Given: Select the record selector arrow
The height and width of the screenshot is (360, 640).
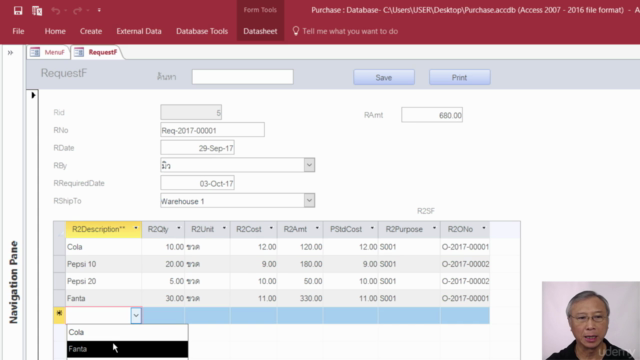Looking at the screenshot, I should (x=33, y=95).
